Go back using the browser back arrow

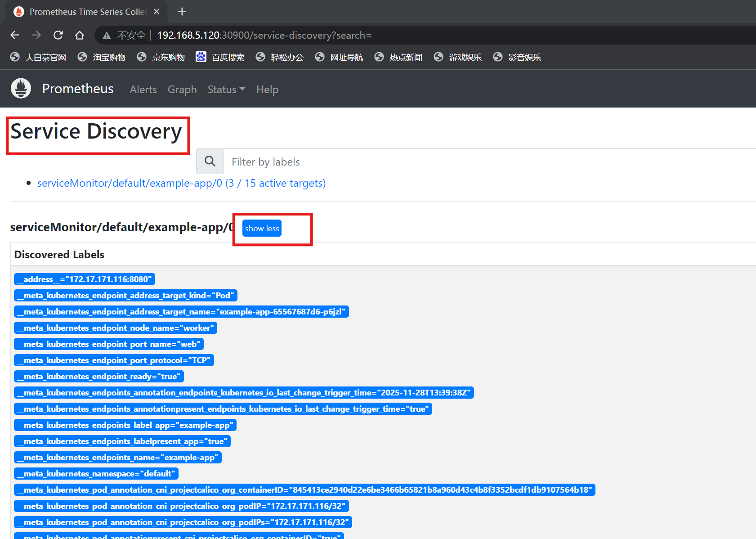click(15, 35)
